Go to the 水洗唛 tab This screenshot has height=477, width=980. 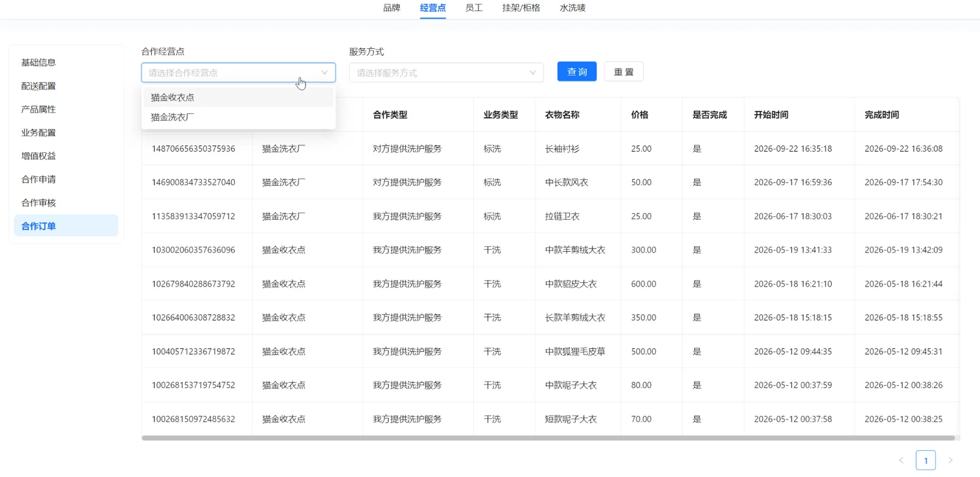coord(573,8)
